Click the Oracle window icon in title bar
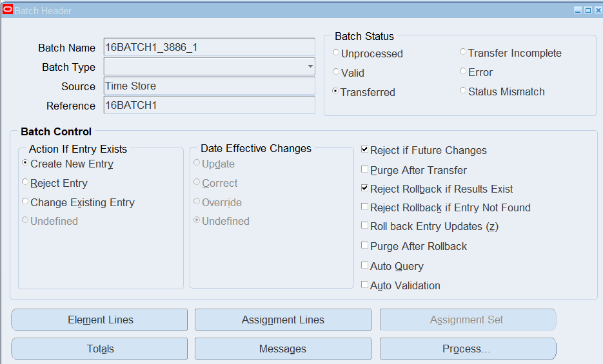Screen dimensions: 603x364 click(x=8, y=10)
